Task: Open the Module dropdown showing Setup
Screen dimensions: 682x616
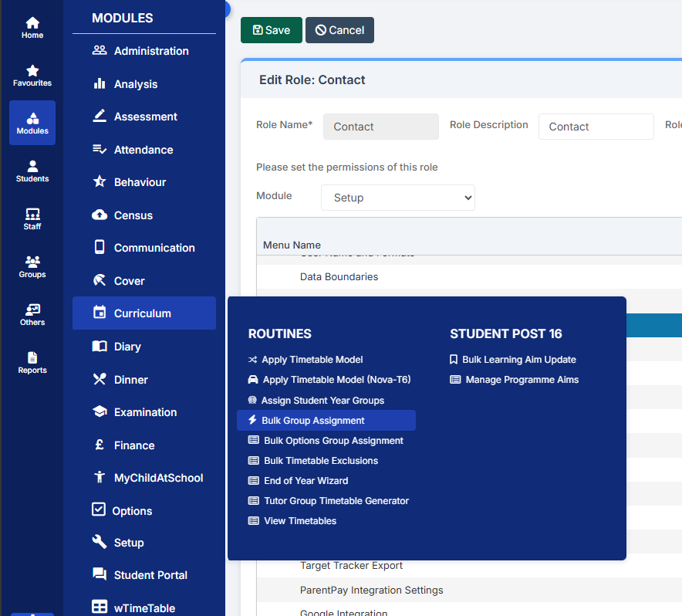Action: (397, 198)
